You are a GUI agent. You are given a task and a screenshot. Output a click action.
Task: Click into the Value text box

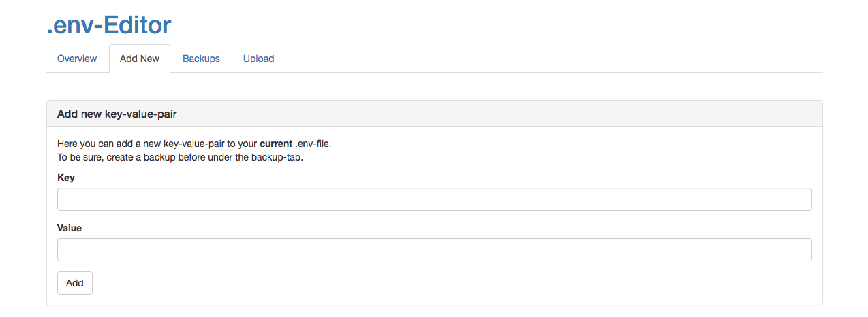[x=434, y=250]
